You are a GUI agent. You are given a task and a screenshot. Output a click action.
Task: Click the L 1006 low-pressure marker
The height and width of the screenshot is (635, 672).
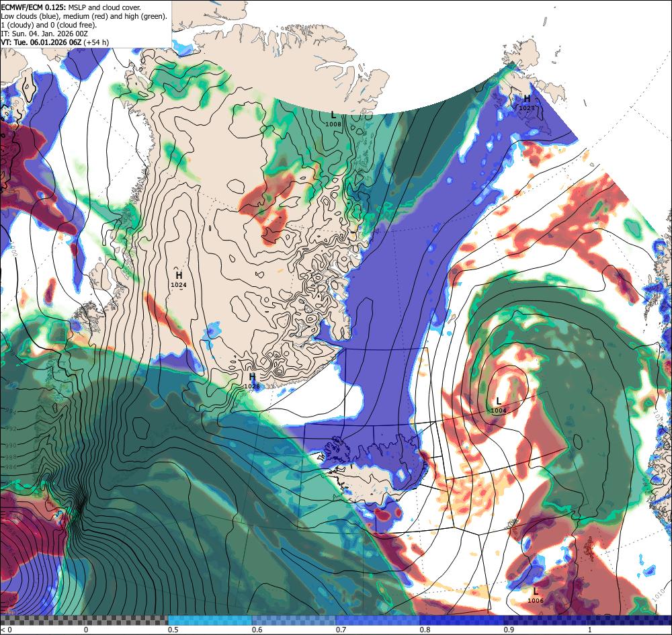(536, 595)
